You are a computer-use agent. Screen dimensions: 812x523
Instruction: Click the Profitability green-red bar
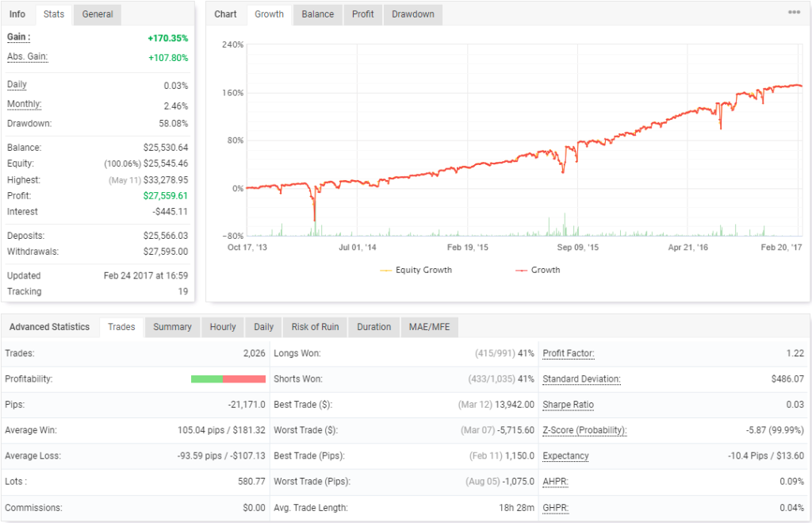(228, 379)
